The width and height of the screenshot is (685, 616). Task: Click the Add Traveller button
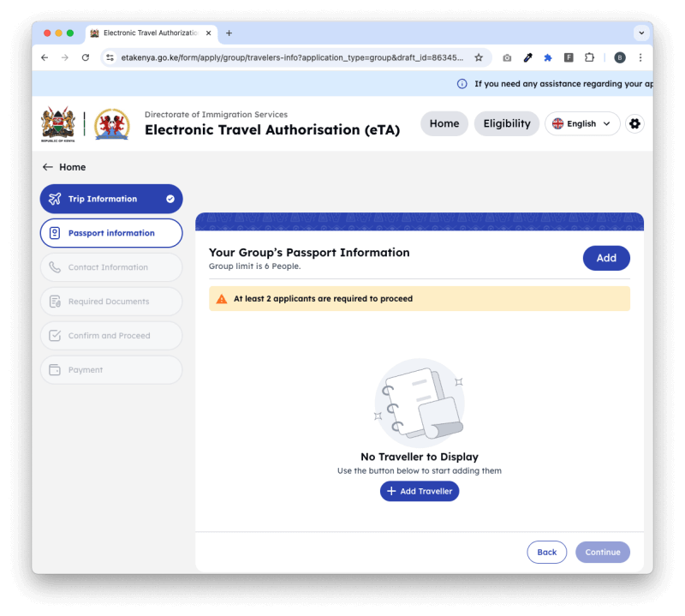(420, 491)
